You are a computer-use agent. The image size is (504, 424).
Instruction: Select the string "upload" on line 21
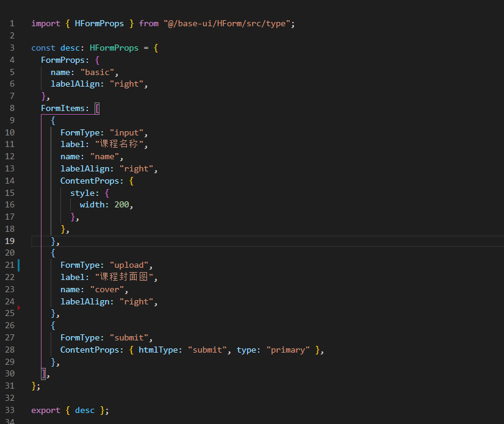[x=129, y=265]
